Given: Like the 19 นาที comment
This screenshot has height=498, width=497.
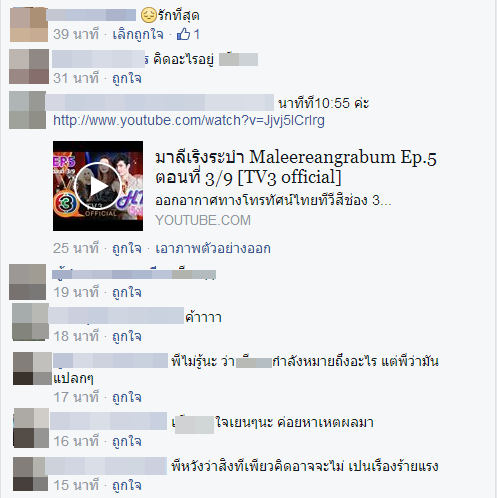Looking at the screenshot, I should 127,293.
